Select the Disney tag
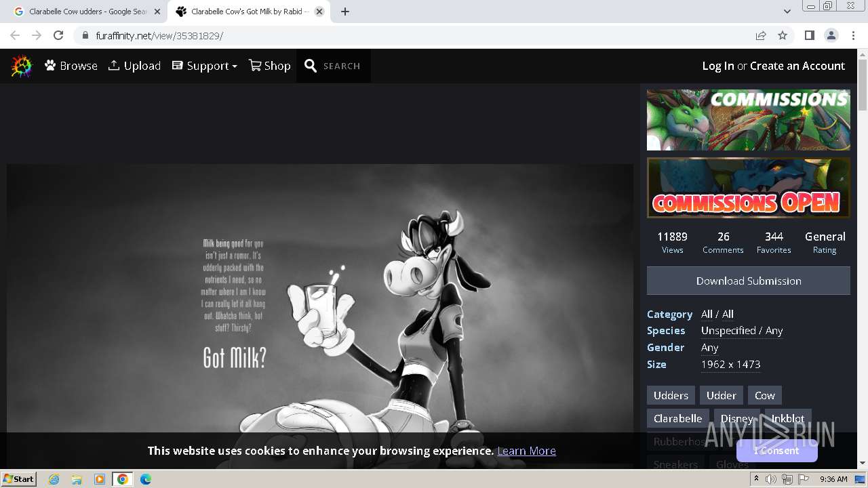The height and width of the screenshot is (488, 868). coord(736,418)
